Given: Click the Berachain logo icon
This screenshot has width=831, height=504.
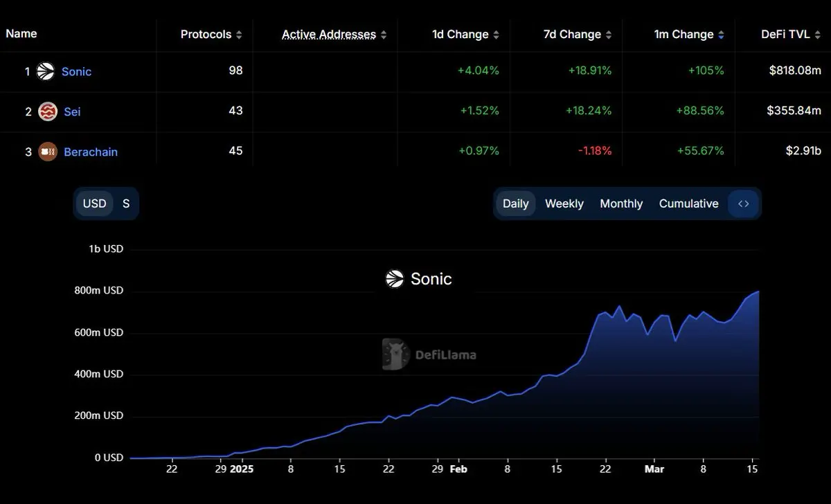Looking at the screenshot, I should coord(48,152).
